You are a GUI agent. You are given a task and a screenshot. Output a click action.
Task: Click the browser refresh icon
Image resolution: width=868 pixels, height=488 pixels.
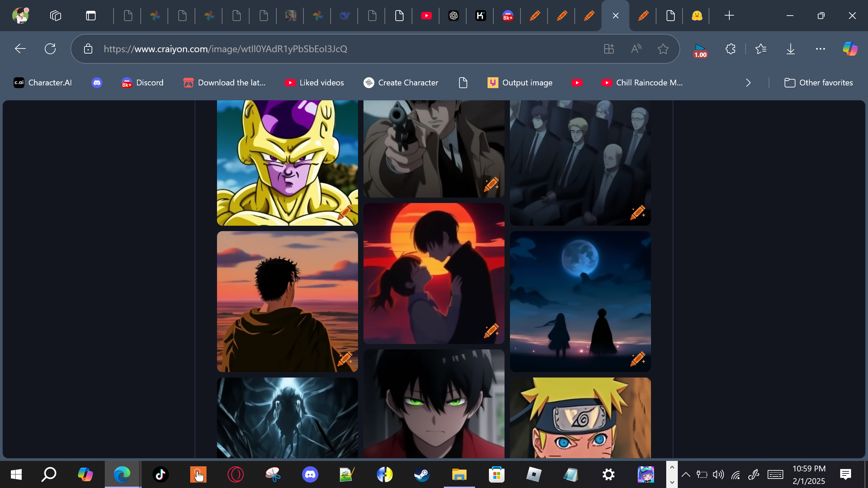[50, 49]
